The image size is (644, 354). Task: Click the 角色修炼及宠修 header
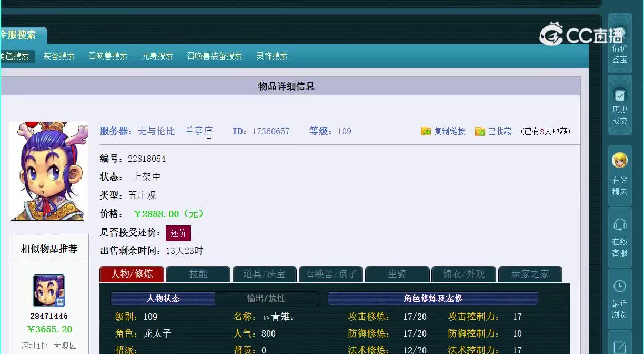tap(433, 299)
